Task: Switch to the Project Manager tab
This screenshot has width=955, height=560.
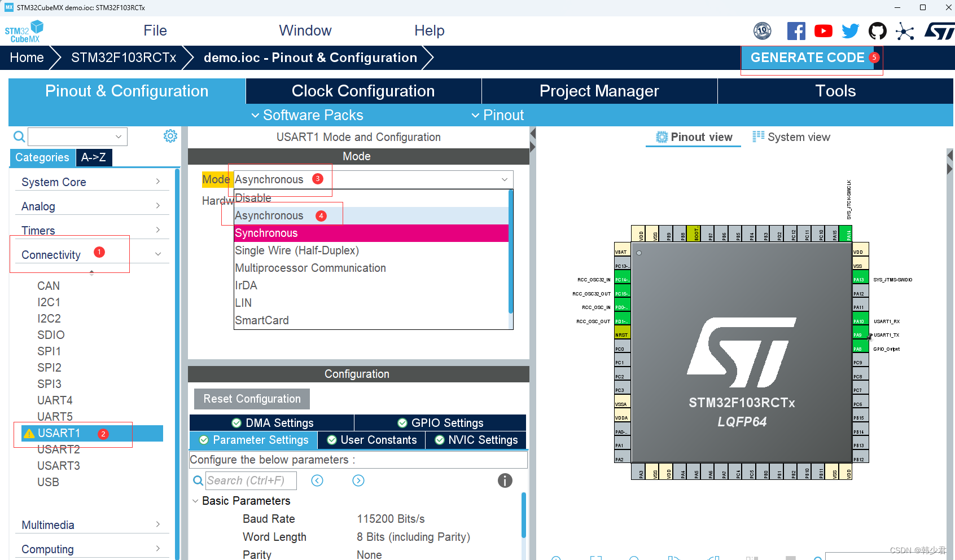Action: pos(599,91)
